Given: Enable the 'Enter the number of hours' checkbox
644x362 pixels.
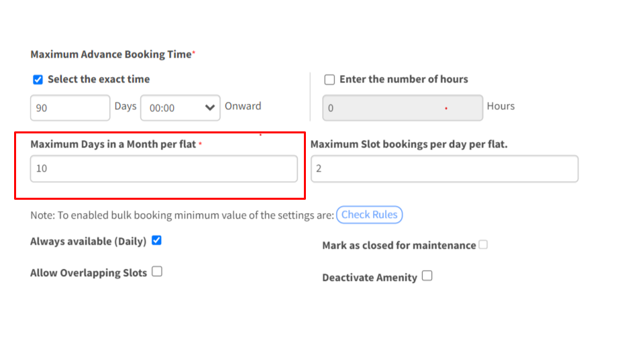Looking at the screenshot, I should [329, 80].
